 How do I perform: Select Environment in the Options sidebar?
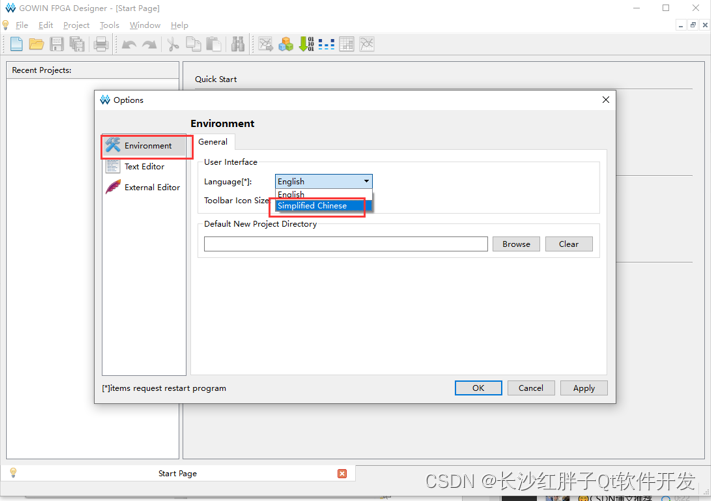144,146
